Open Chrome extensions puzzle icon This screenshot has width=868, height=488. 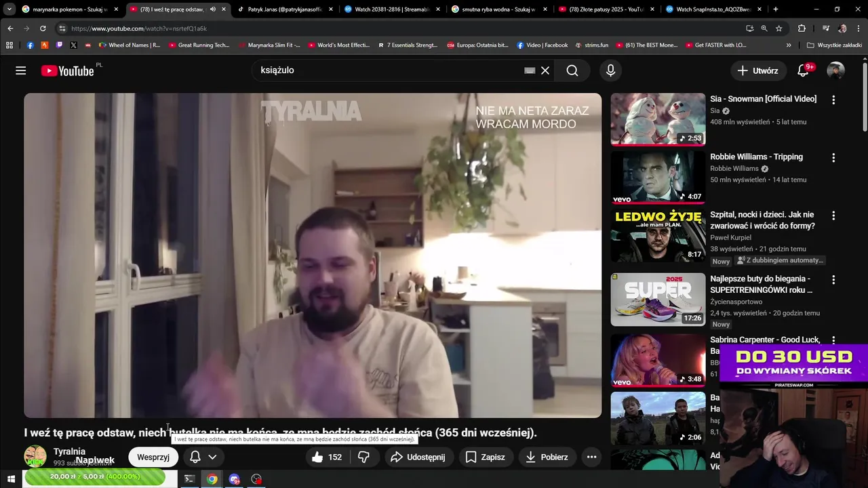(x=802, y=28)
